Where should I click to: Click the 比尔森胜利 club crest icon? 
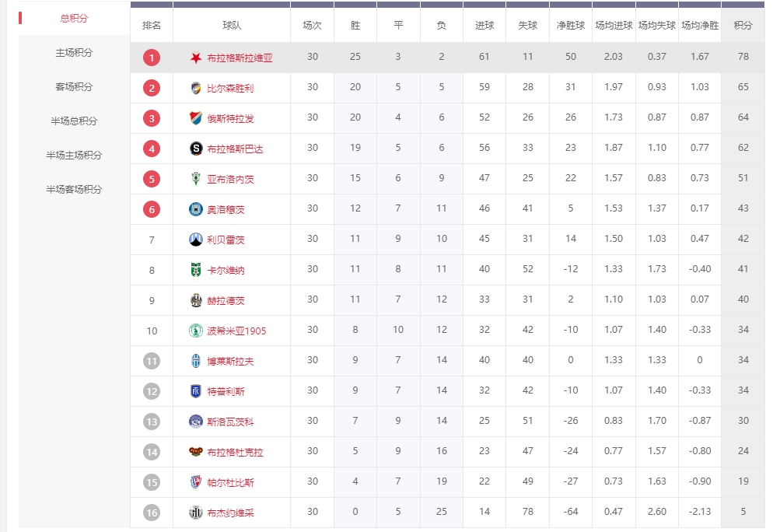pyautogui.click(x=196, y=88)
